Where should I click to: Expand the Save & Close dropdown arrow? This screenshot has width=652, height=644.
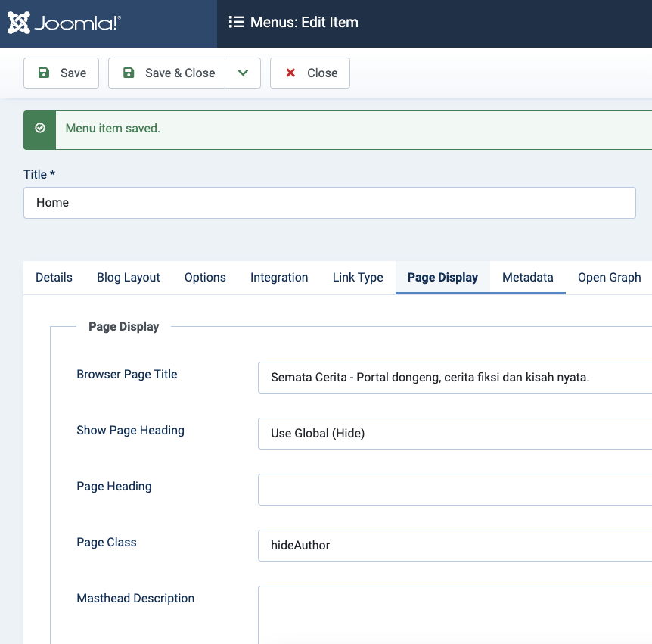pyautogui.click(x=243, y=73)
